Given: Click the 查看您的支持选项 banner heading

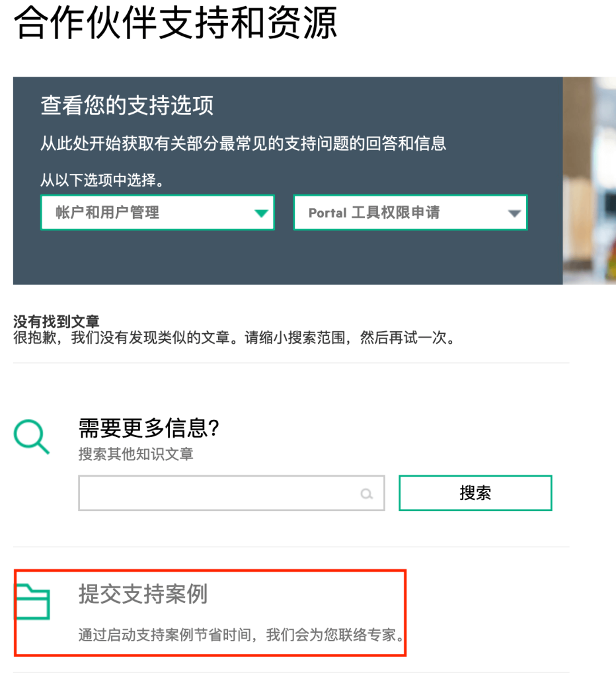Looking at the screenshot, I should pos(127,105).
